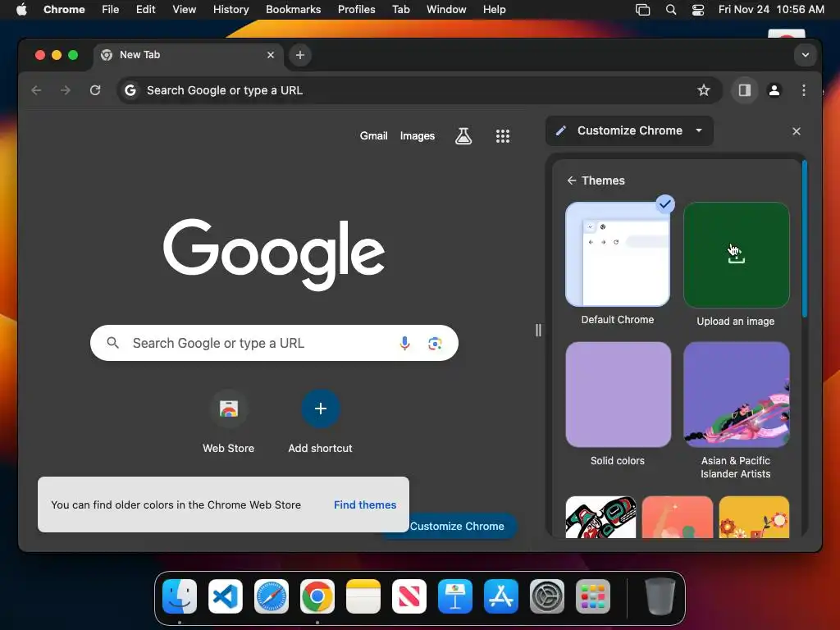Open System Settings from the Dock
Viewport: 840px width, 630px height.
coord(547,596)
